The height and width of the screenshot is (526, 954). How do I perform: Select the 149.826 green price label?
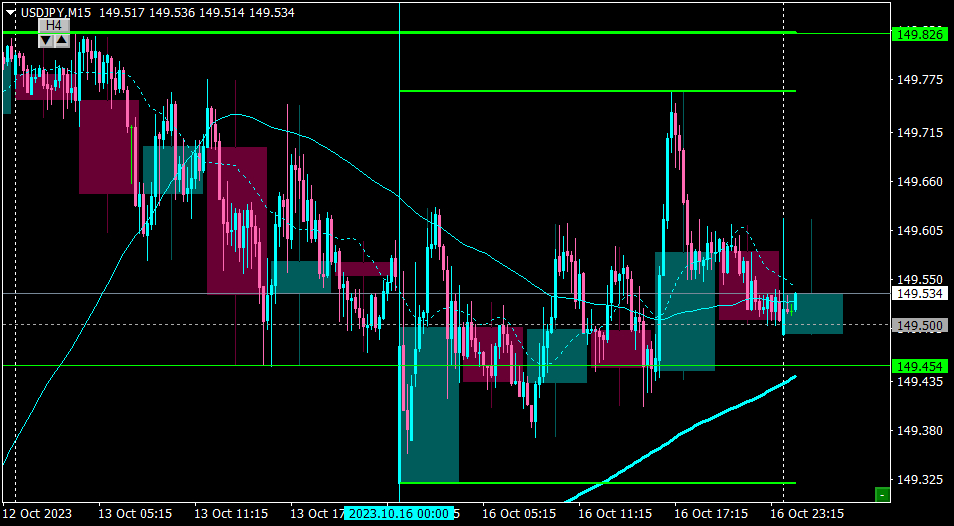coord(920,34)
